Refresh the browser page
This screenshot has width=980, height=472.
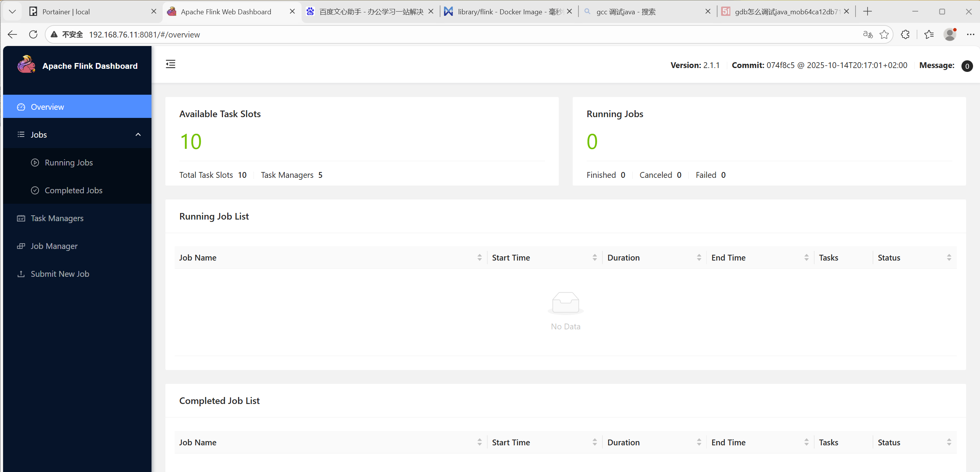pyautogui.click(x=33, y=34)
